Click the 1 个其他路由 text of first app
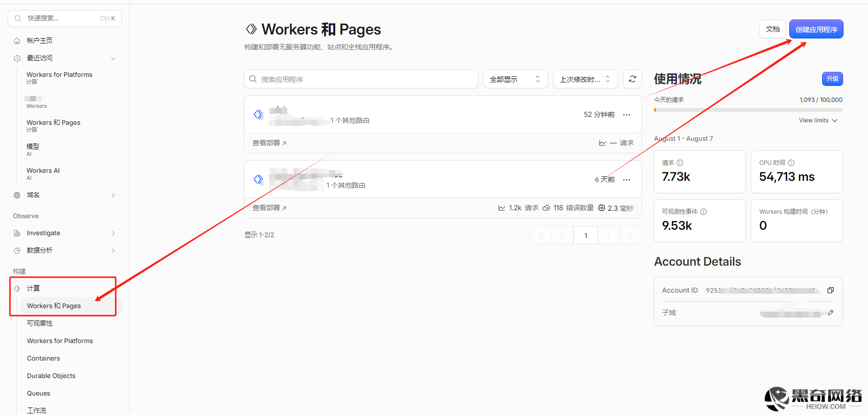The image size is (868, 415). tap(350, 120)
